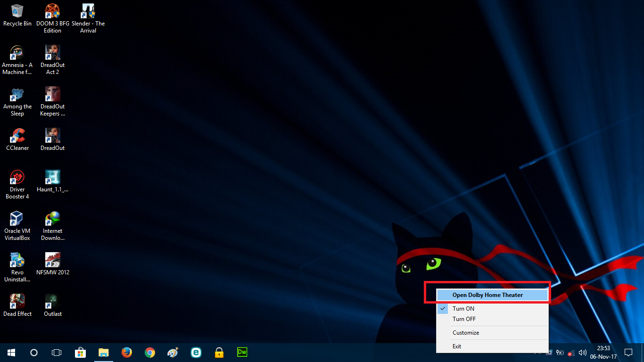
Task: Select the Dead Effect shortcut
Action: (x=17, y=305)
